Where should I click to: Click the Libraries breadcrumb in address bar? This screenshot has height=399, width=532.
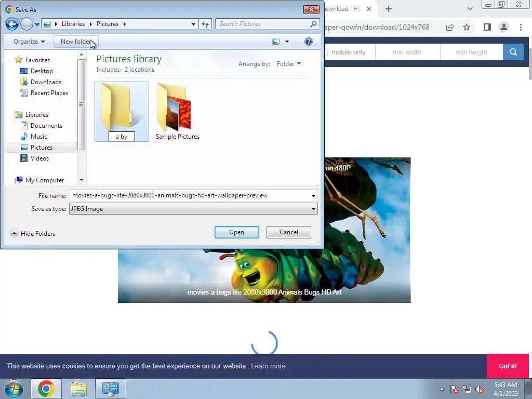tap(73, 24)
